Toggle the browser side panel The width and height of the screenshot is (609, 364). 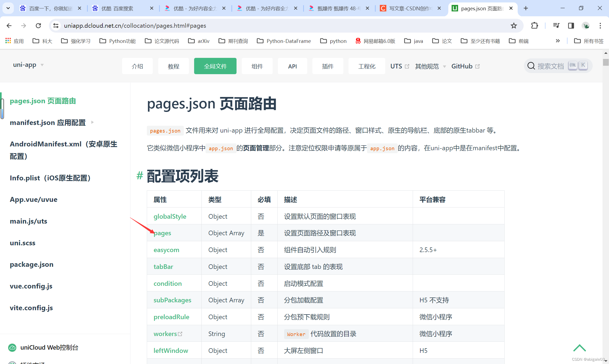(x=571, y=26)
